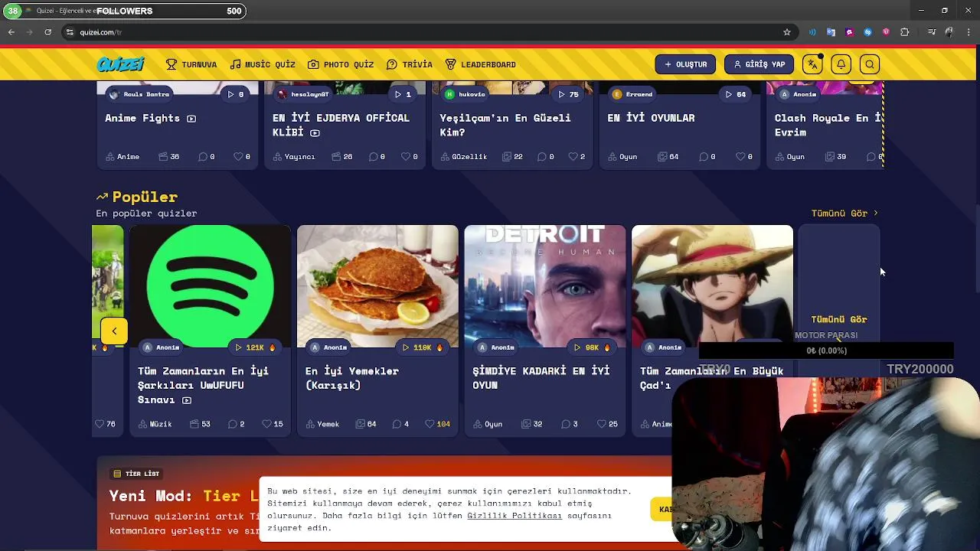Screen dimensions: 980x551
Task: Open the Gizlilik Politikası link
Action: (x=514, y=516)
